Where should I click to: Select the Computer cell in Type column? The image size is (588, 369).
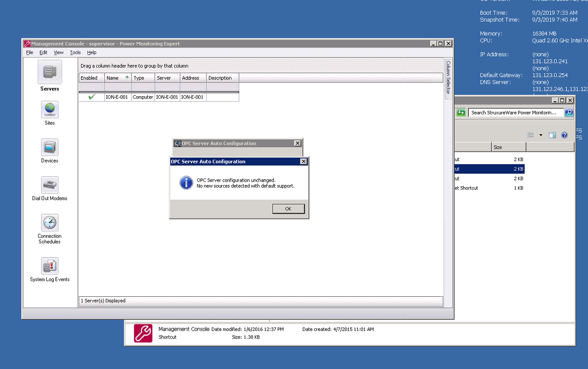coord(143,97)
